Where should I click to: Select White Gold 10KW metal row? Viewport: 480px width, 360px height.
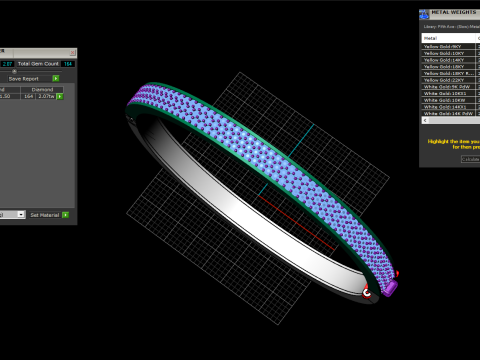click(448, 100)
